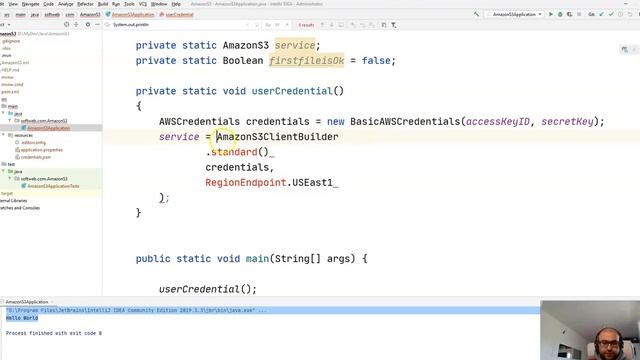Click the filter icon in find bar
The image size is (640, 360).
coord(394,25)
